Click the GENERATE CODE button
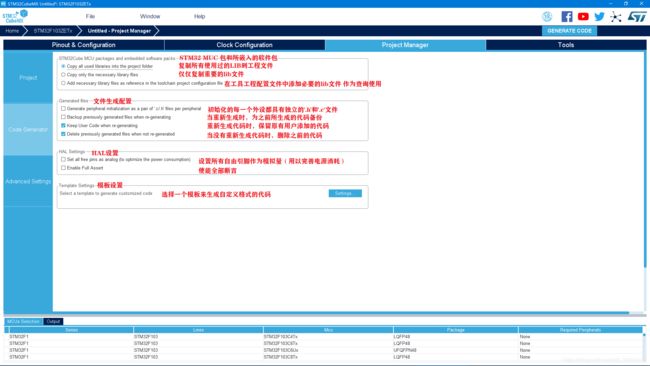The width and height of the screenshot is (650, 366). 569,31
